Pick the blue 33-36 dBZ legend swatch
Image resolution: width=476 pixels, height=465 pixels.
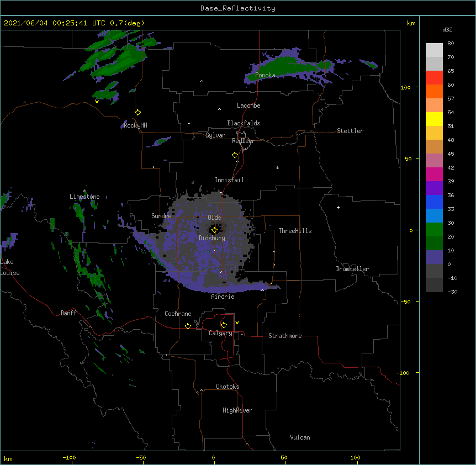[434, 202]
